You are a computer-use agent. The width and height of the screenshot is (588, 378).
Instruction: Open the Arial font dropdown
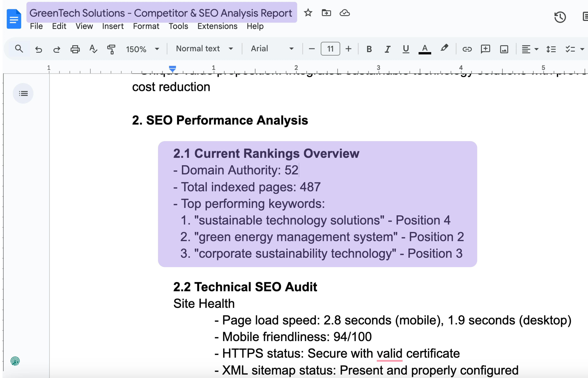(x=272, y=49)
